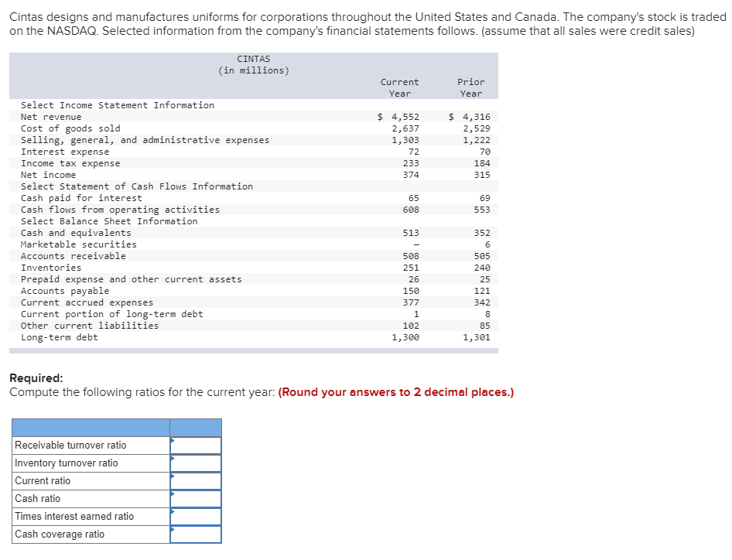Viewport: 732px width, 560px height.
Task: Click inventories current value 251
Action: pos(411,268)
